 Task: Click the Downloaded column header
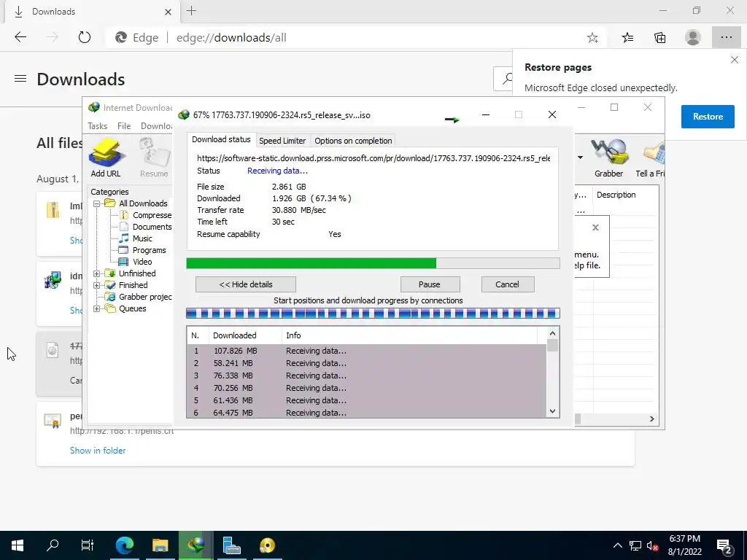[x=245, y=335]
